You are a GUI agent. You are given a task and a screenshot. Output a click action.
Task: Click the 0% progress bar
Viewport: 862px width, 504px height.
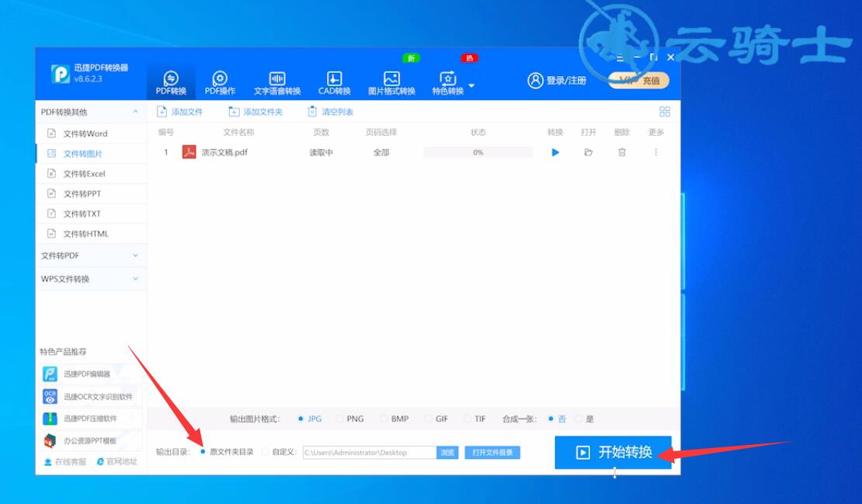pos(478,152)
